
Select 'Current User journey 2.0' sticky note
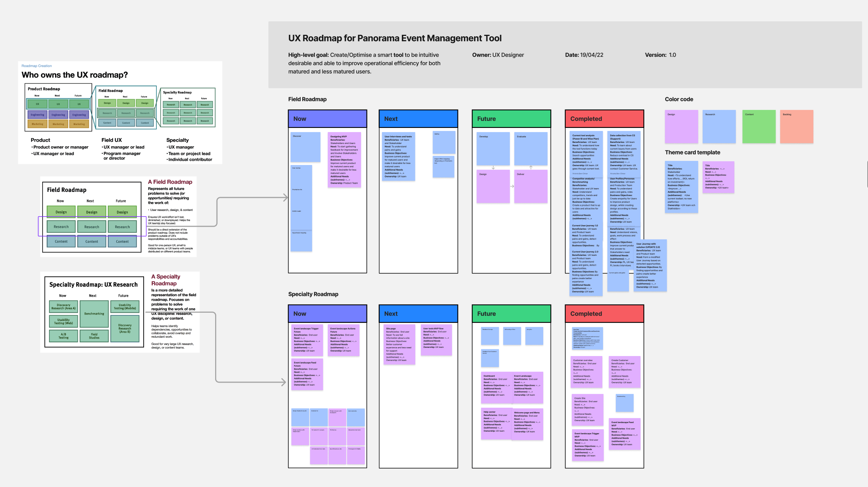click(586, 272)
